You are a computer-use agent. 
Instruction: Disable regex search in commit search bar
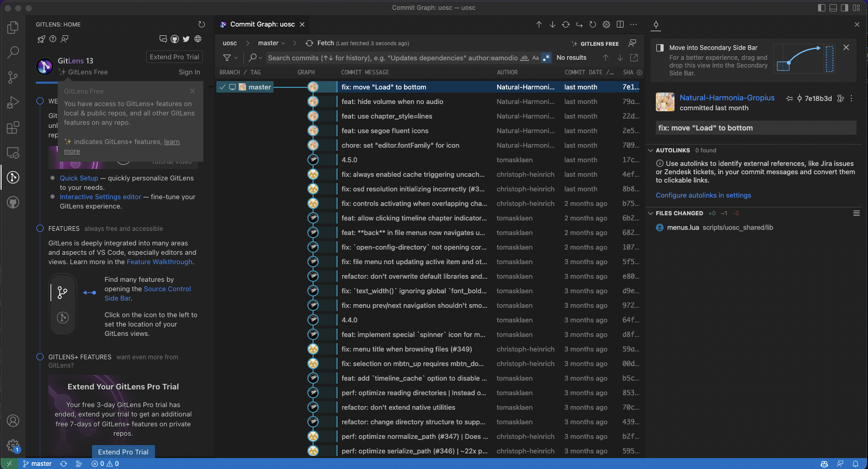546,58
